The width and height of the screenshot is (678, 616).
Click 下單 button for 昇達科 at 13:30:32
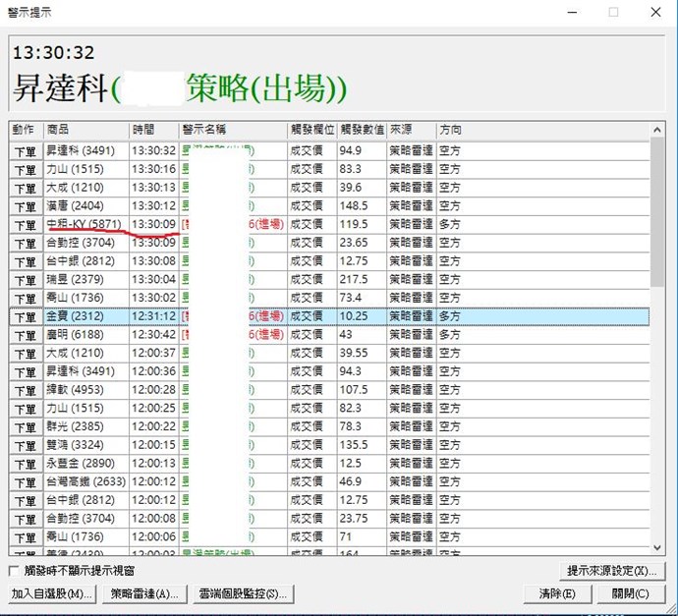(x=25, y=151)
